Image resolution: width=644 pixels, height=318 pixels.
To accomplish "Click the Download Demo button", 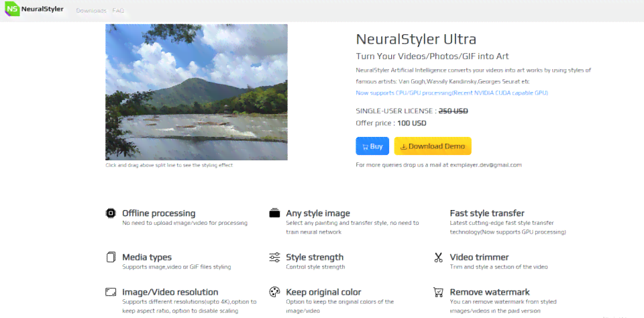I will 433,146.
